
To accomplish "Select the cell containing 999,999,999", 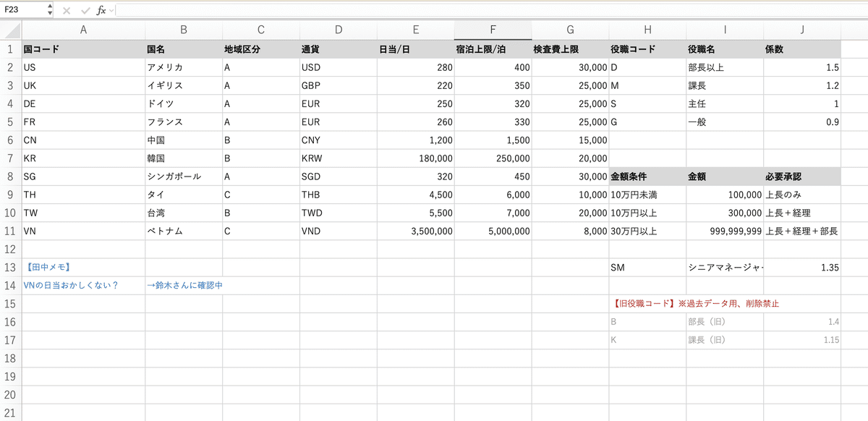I will [725, 231].
